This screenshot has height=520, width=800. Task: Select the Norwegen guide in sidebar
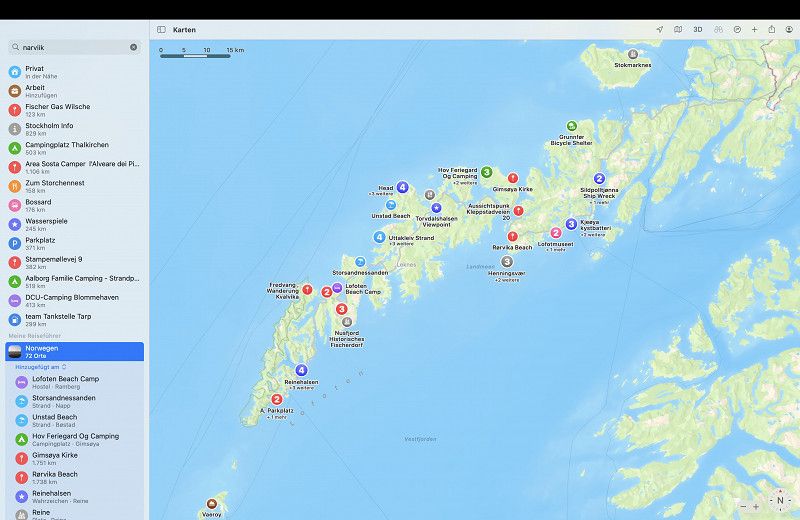tap(75, 351)
